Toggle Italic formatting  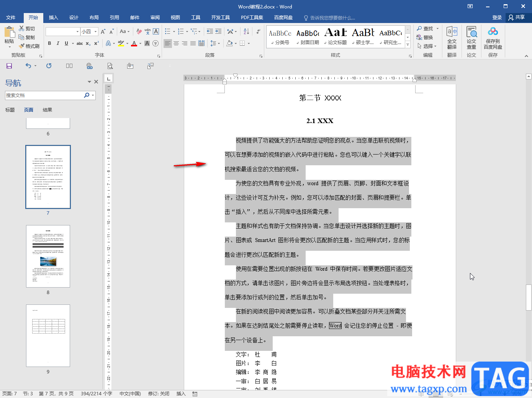pos(58,43)
